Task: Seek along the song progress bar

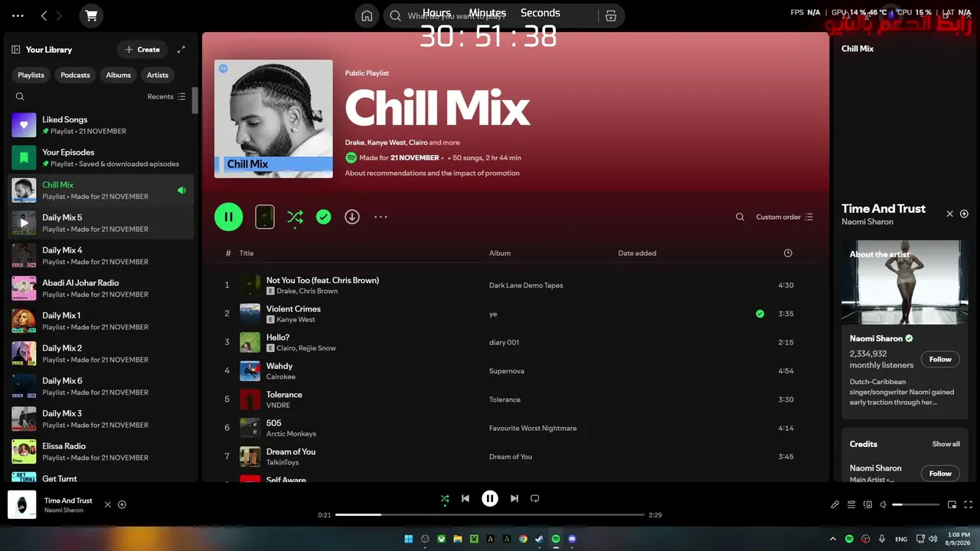Action: click(x=490, y=515)
